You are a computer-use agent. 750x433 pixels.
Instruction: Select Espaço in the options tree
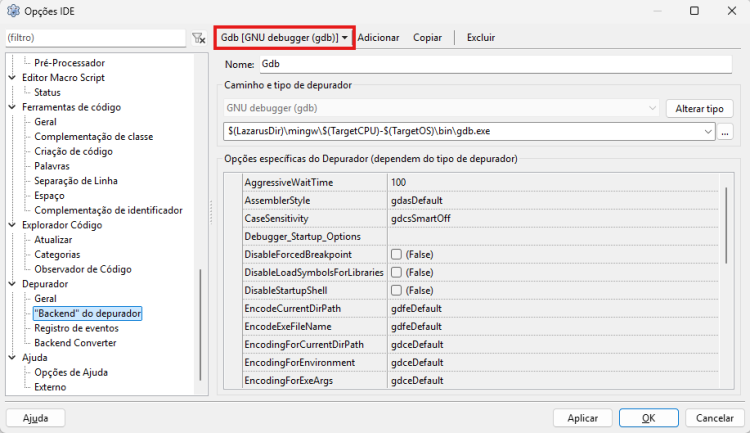click(x=49, y=196)
